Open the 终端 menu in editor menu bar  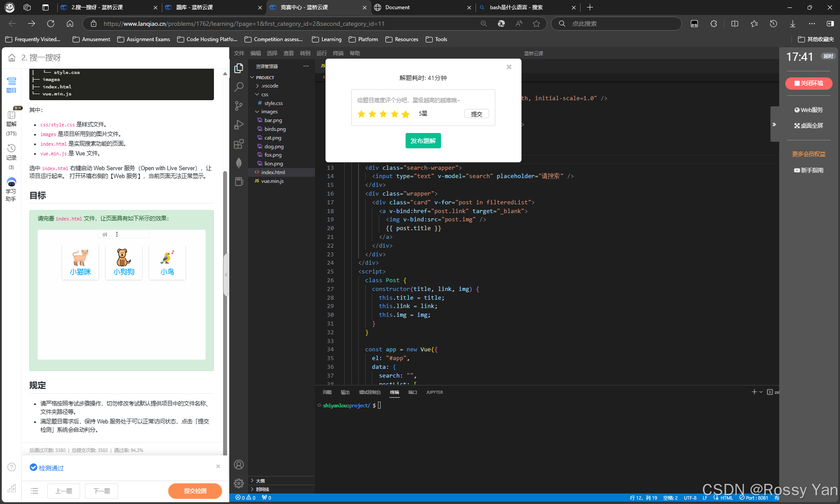pyautogui.click(x=338, y=53)
